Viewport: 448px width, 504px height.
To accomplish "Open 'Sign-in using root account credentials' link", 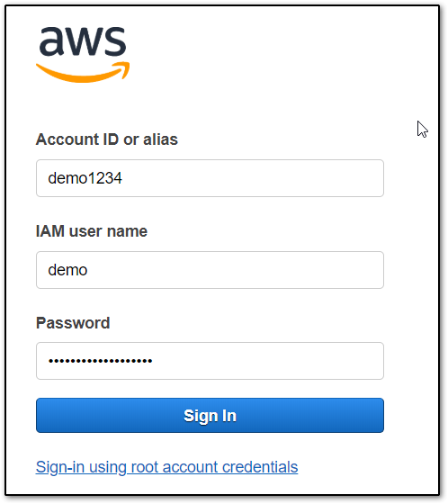I will click(x=166, y=467).
